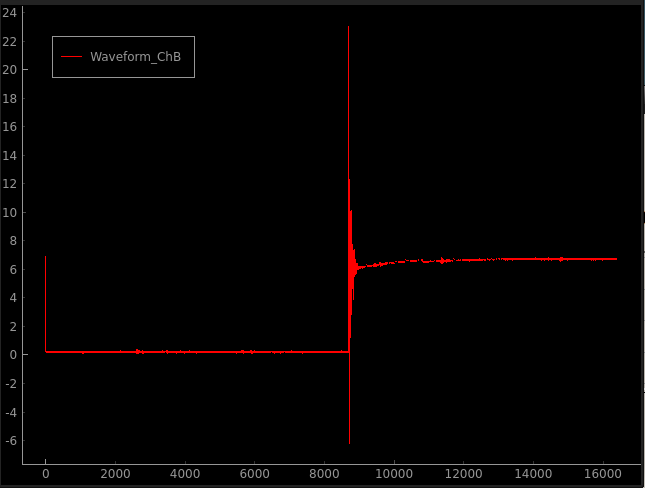Click the -6 label on y-axis

coord(9,441)
